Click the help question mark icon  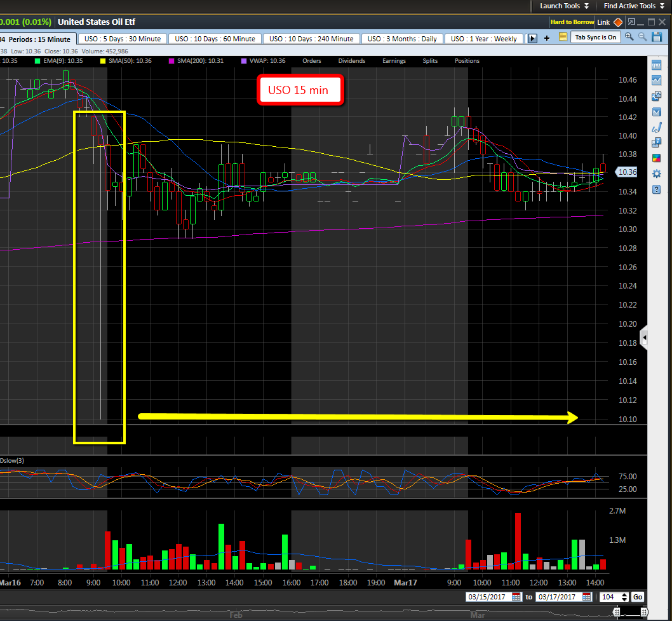tap(657, 189)
